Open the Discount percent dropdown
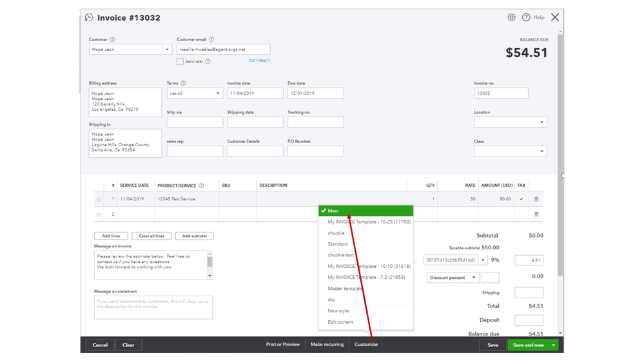 pyautogui.click(x=452, y=278)
